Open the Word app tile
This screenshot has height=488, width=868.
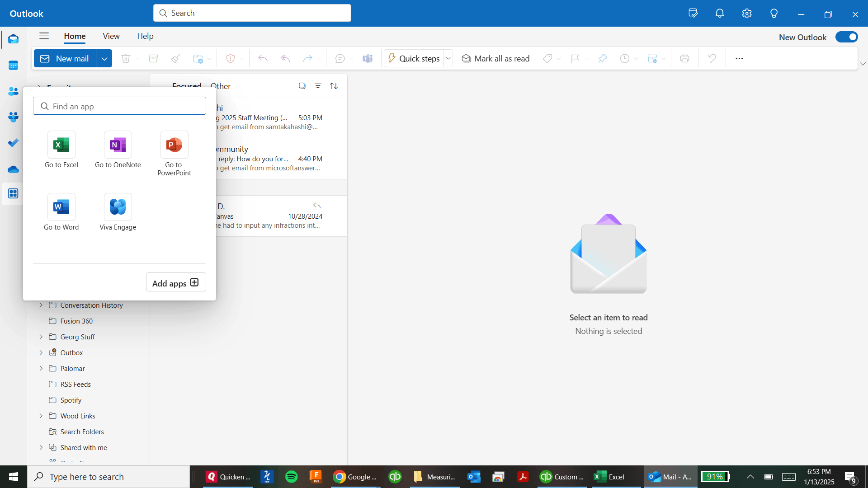pos(61,212)
